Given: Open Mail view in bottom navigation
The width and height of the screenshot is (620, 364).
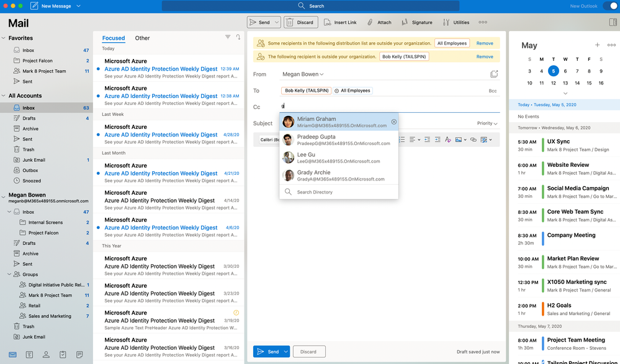Looking at the screenshot, I should tap(12, 355).
